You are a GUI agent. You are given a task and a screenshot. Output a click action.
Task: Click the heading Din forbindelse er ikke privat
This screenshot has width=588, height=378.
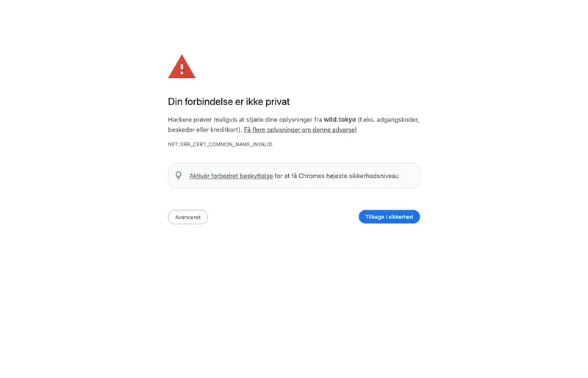(x=229, y=101)
